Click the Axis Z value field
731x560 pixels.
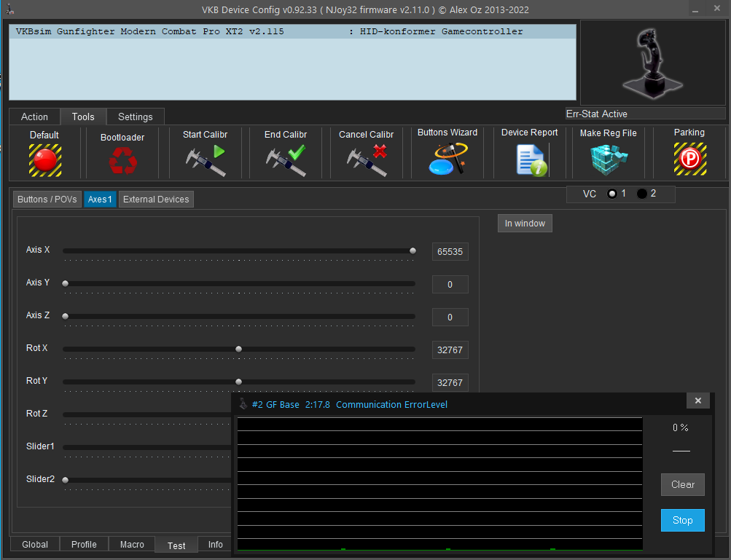(450, 318)
